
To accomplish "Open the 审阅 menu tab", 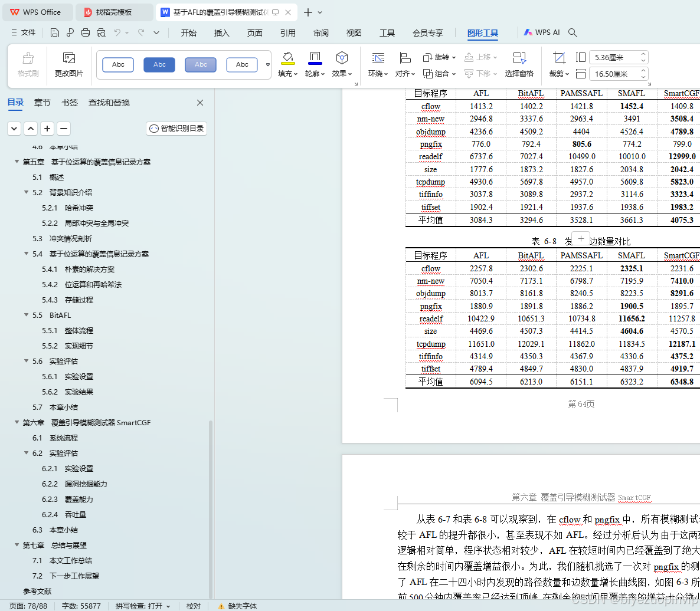I will tap(320, 32).
